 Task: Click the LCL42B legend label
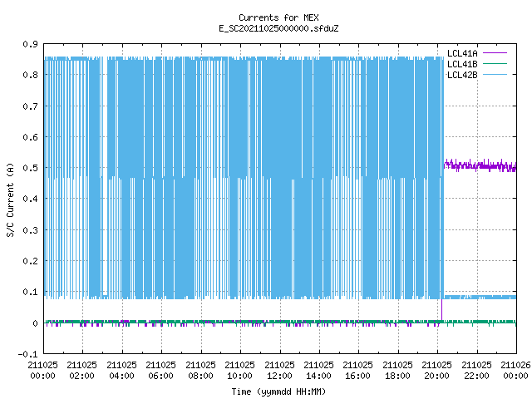click(x=462, y=75)
